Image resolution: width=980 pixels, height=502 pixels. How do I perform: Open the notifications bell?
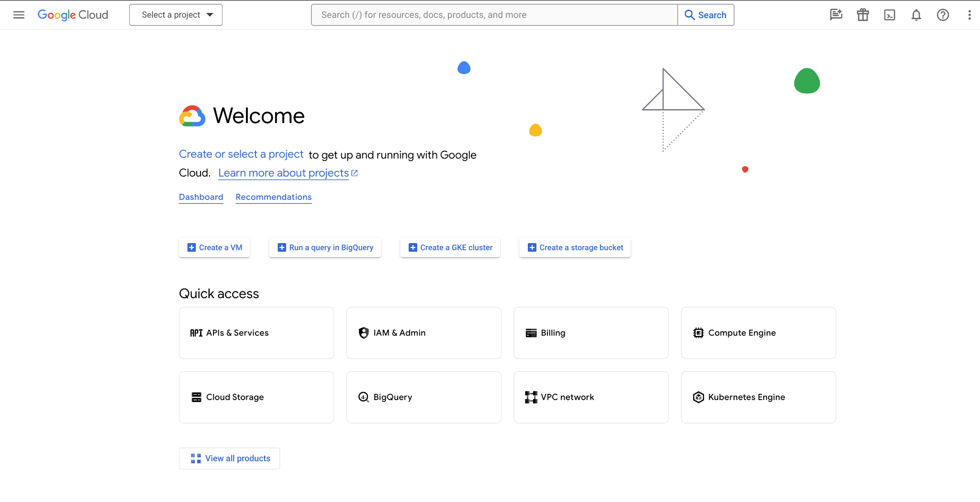tap(916, 15)
